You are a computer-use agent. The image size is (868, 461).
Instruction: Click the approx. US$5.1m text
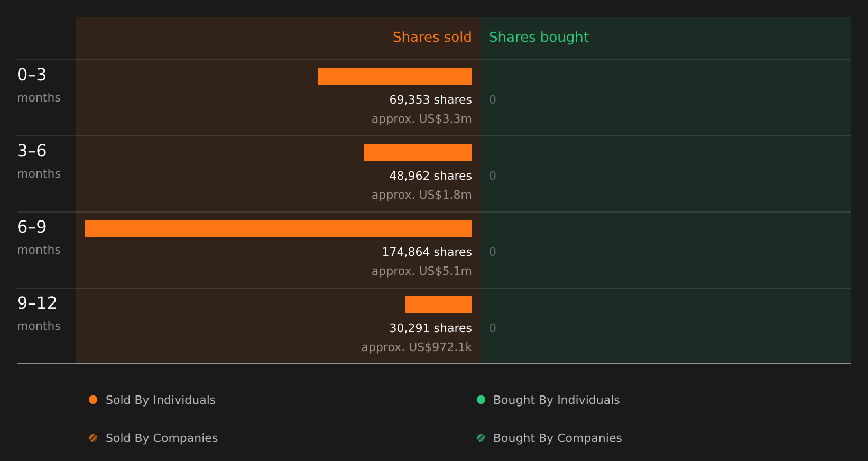(422, 271)
